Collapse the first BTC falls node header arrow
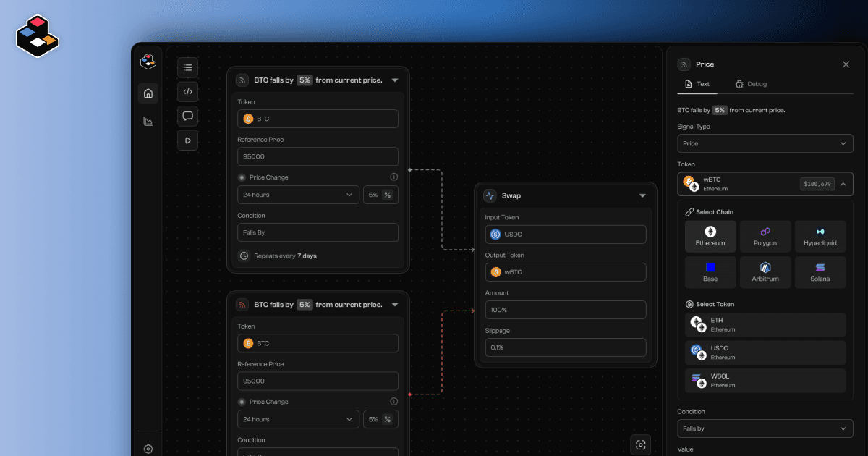Image resolution: width=868 pixels, height=456 pixels. 395,80
